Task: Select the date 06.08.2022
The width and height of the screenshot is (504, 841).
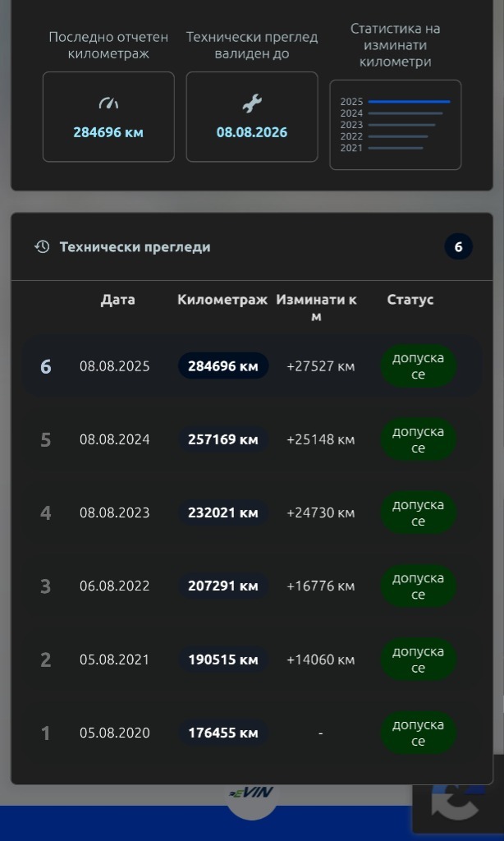Action: pyautogui.click(x=115, y=586)
